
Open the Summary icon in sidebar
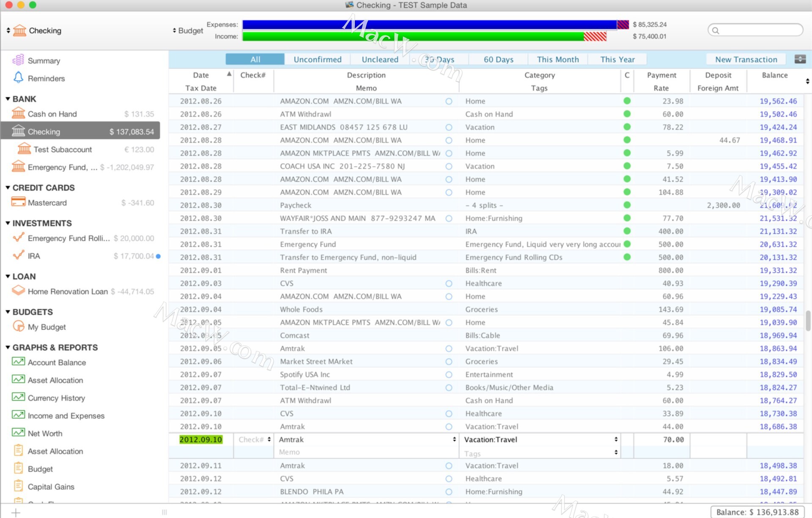tap(18, 60)
